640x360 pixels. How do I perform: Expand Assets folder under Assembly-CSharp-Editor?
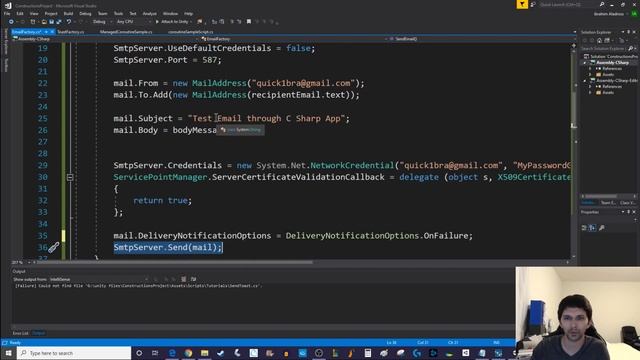coord(590,93)
